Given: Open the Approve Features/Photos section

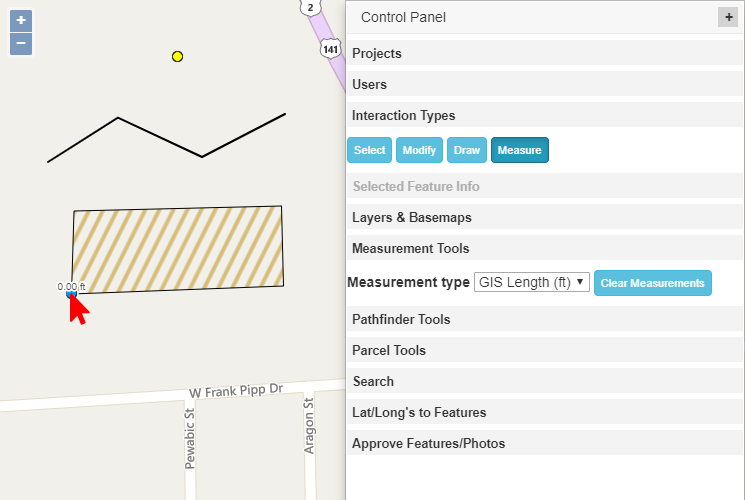Looking at the screenshot, I should (x=428, y=443).
